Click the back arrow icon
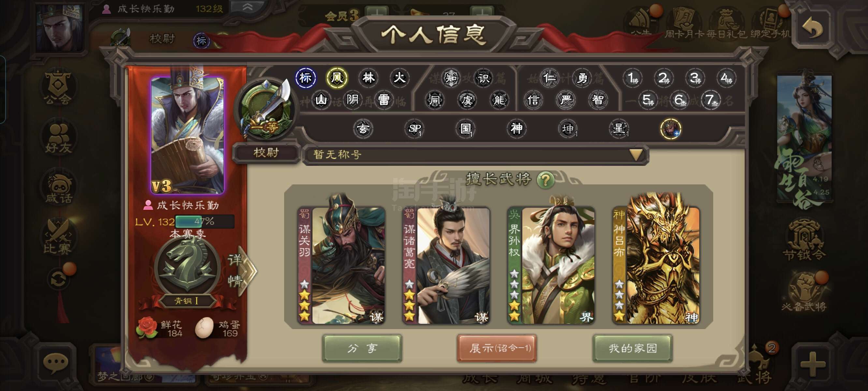This screenshot has width=868, height=391. pyautogui.click(x=812, y=28)
